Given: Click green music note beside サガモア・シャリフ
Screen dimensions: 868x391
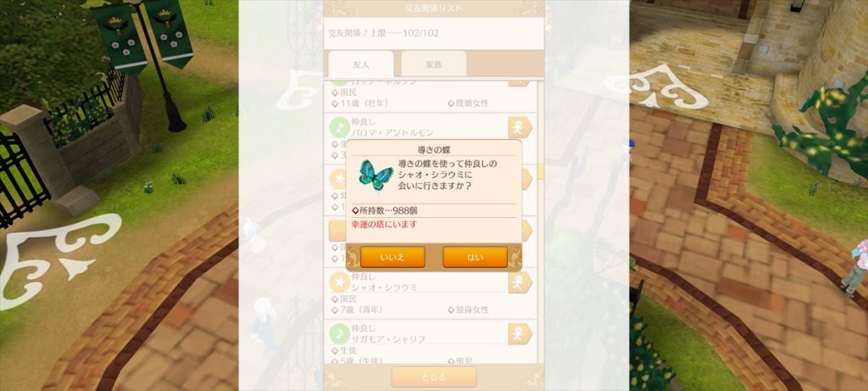Looking at the screenshot, I should coord(339,333).
